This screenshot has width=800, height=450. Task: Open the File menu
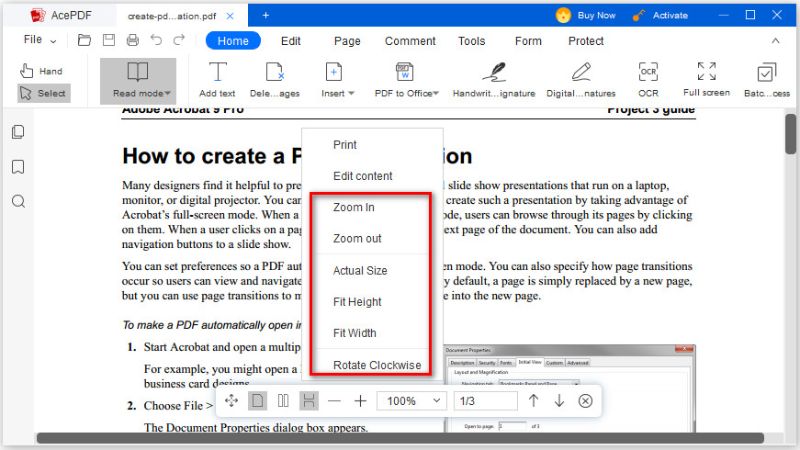coord(40,40)
